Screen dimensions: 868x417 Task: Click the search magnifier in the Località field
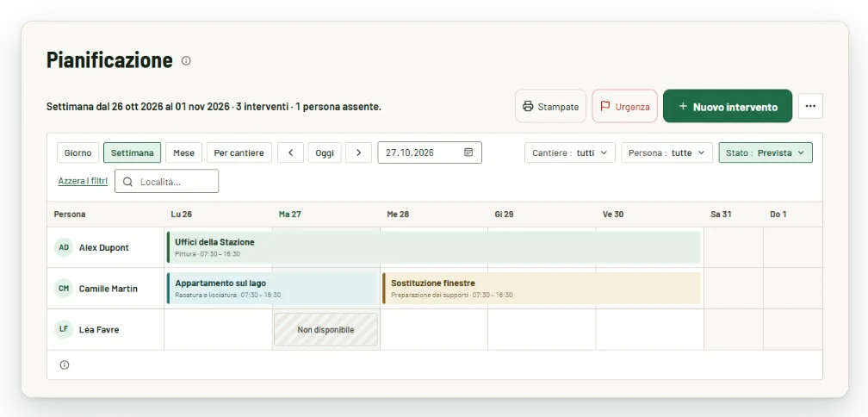127,182
